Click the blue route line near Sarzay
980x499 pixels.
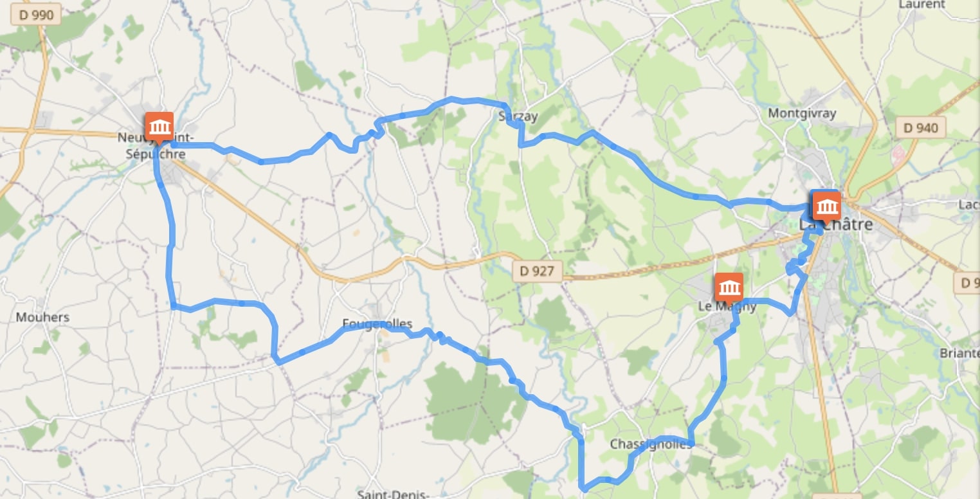[522, 135]
